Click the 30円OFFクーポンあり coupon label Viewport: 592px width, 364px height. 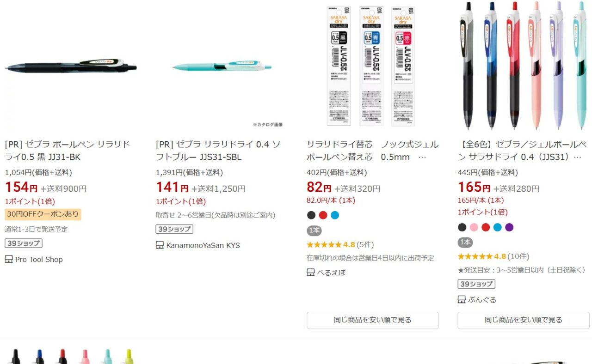click(x=43, y=214)
